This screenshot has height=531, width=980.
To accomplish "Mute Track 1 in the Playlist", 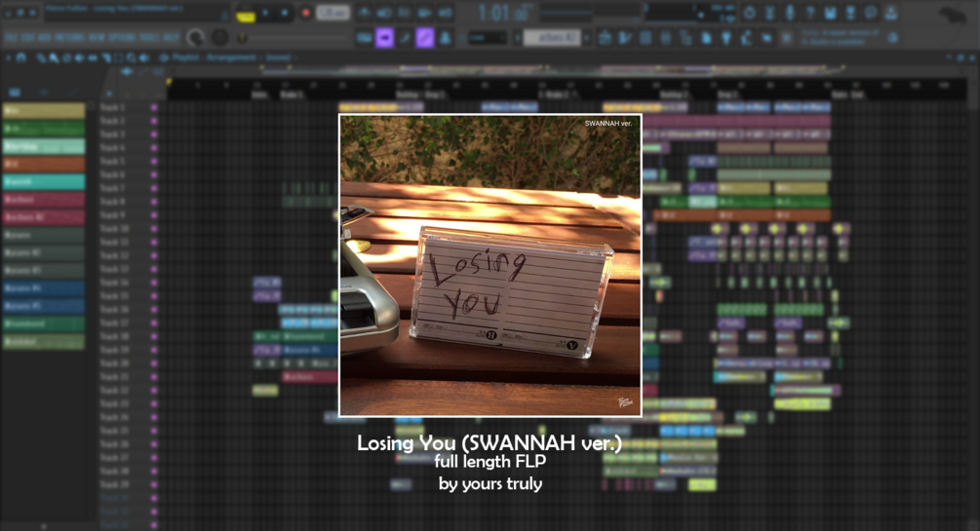I will (154, 107).
